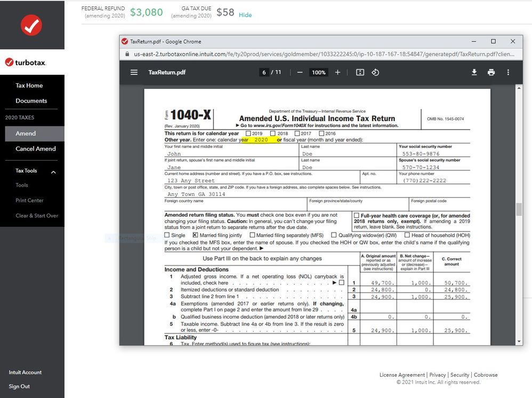Print the PDF document

coord(491,73)
